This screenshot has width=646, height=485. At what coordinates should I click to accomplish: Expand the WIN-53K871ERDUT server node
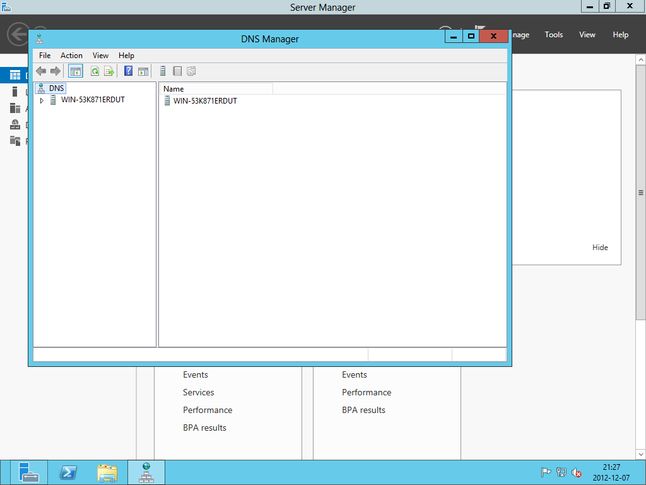pos(42,100)
